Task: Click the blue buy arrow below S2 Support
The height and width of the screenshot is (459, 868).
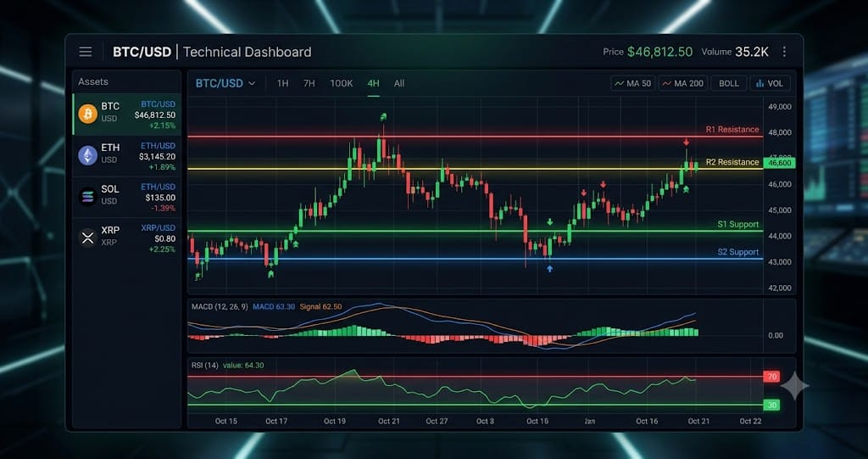Action: pyautogui.click(x=549, y=268)
